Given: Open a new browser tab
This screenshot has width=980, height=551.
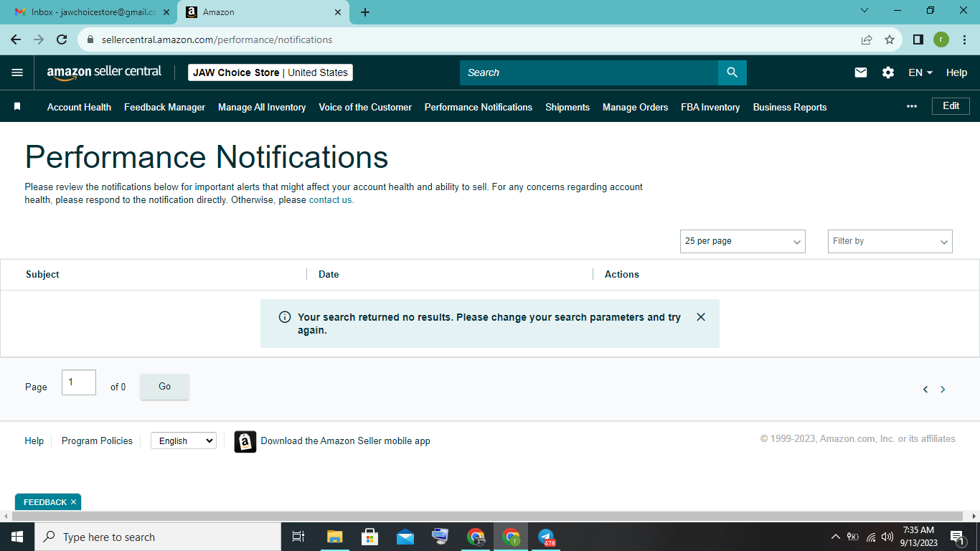Looking at the screenshot, I should click(365, 12).
